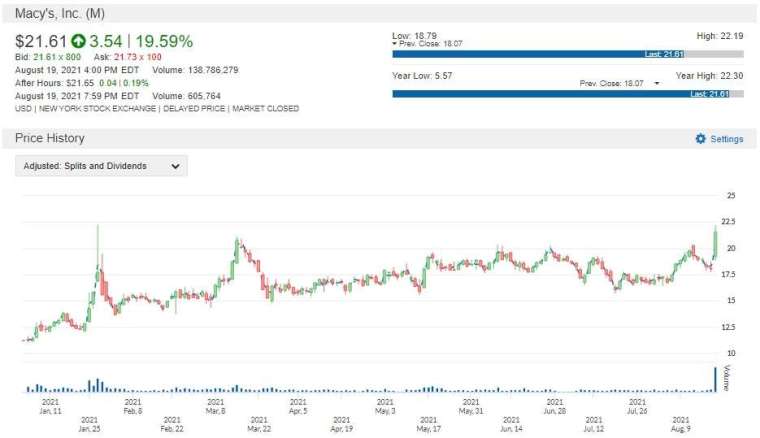
Task: Click the 22.5 price axis label
Action: [728, 222]
